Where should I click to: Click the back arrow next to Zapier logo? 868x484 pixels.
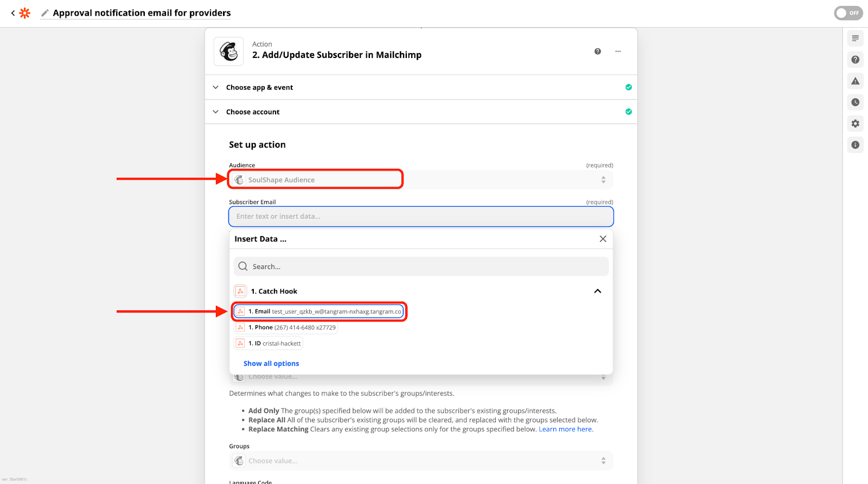(13, 13)
